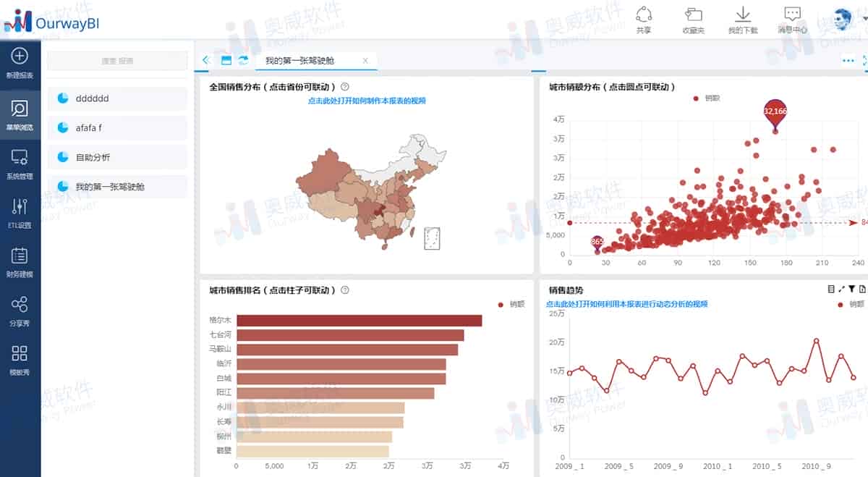The height and width of the screenshot is (477, 868).
Task: Click the Xinjiang province on the map
Action: pyautogui.click(x=325, y=174)
